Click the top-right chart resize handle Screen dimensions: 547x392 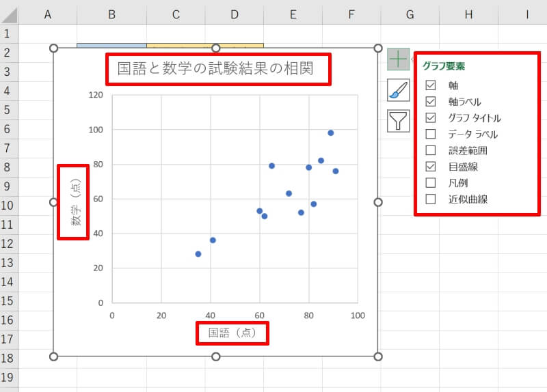tap(378, 48)
